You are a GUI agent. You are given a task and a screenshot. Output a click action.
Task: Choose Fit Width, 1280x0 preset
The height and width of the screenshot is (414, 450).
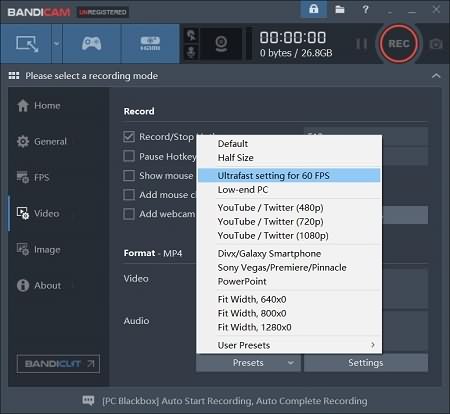coord(289,327)
